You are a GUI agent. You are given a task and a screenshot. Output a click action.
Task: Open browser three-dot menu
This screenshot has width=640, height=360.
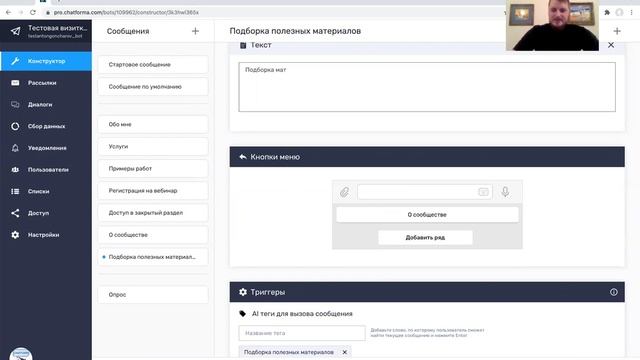point(631,12)
